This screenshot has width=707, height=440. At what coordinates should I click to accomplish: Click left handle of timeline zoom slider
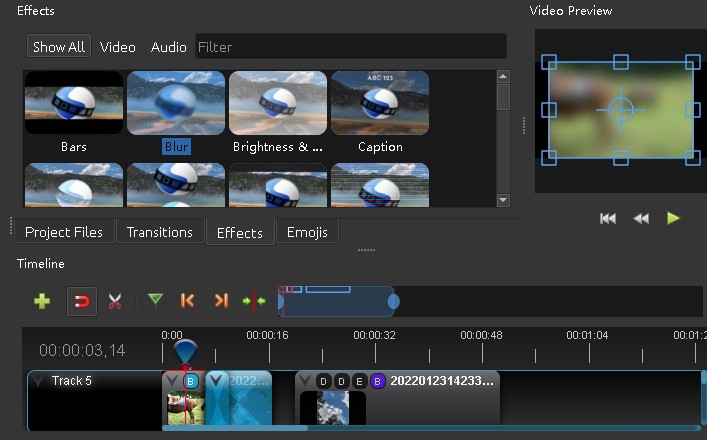point(280,302)
